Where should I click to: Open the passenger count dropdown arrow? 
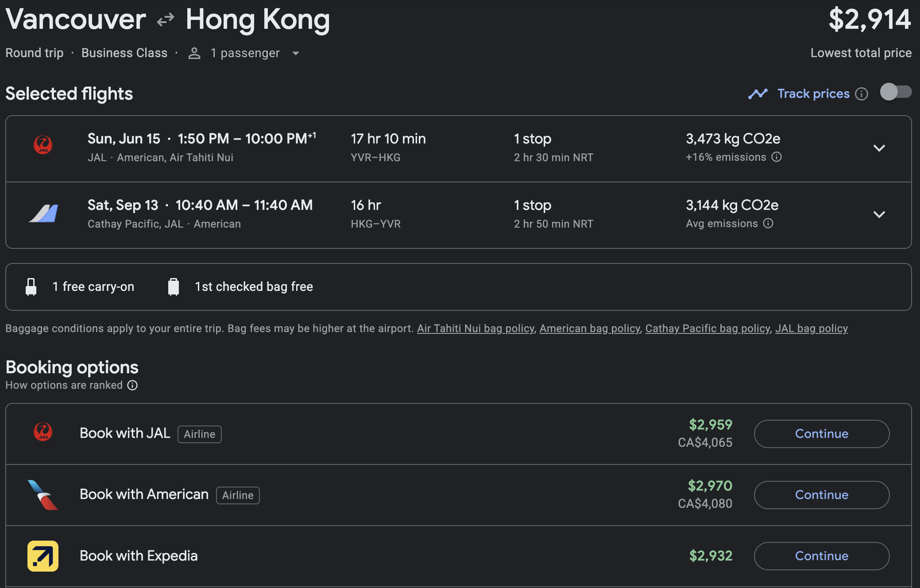click(x=296, y=54)
